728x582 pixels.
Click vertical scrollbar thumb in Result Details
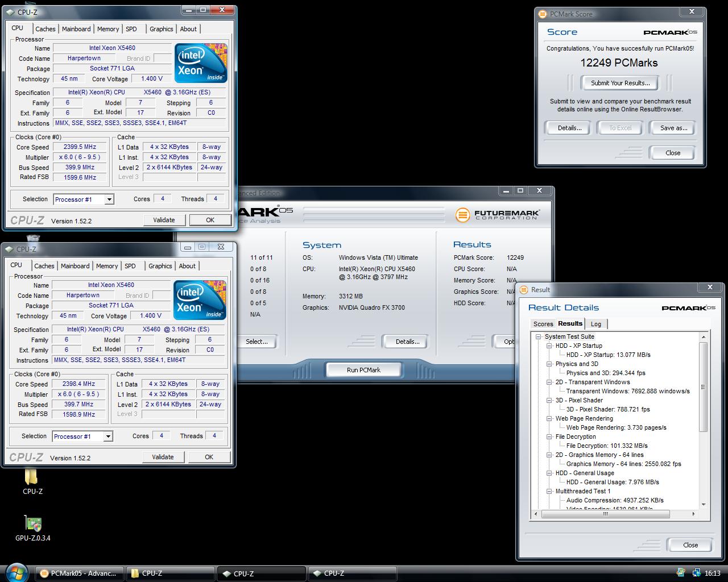[x=704, y=386]
